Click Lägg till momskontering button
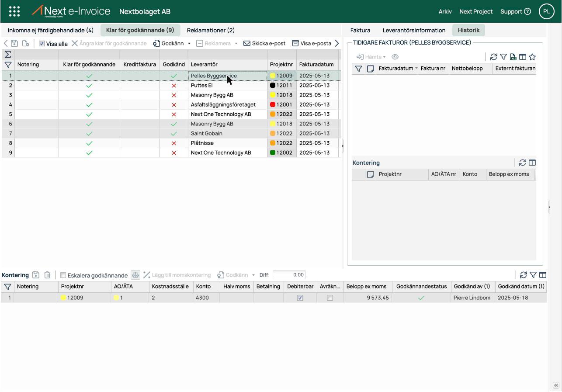Viewport: 562px width, 392px height. click(x=177, y=275)
